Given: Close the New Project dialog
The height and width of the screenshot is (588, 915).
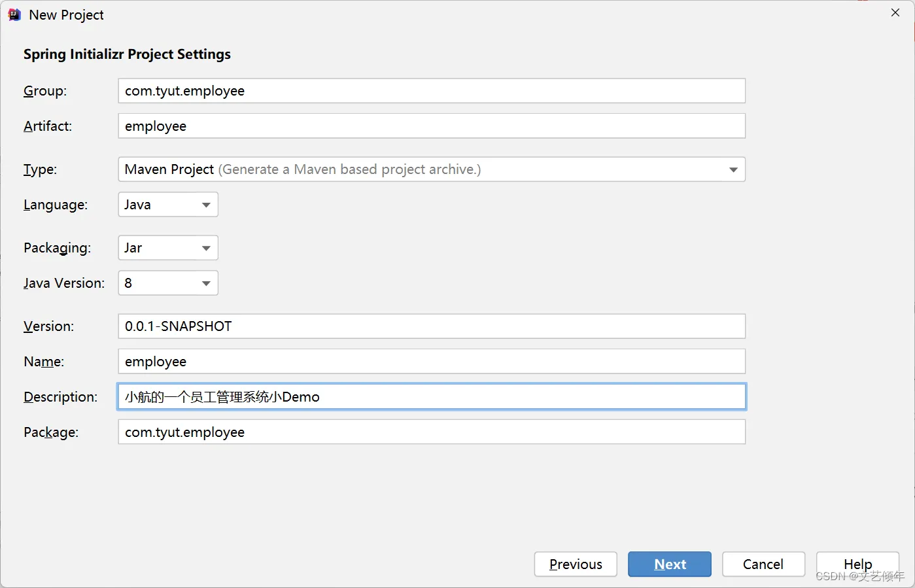Looking at the screenshot, I should pos(895,13).
